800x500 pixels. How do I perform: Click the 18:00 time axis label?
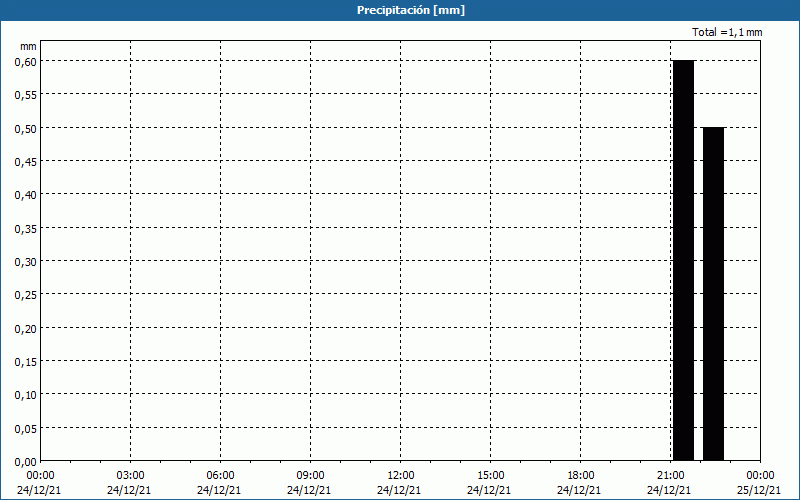(x=581, y=476)
